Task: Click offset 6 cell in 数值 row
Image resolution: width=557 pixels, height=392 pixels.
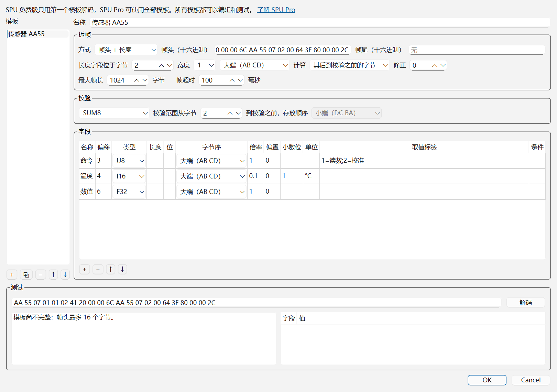Action: coord(103,192)
